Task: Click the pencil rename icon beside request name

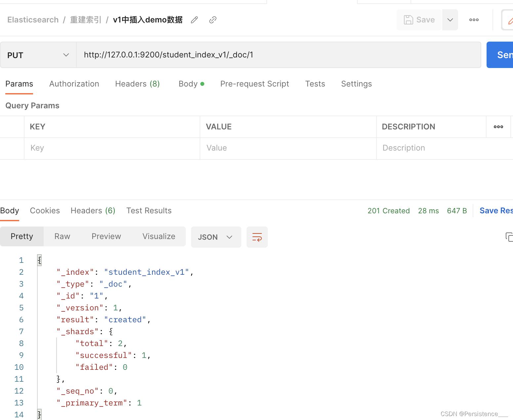Action: tap(194, 20)
